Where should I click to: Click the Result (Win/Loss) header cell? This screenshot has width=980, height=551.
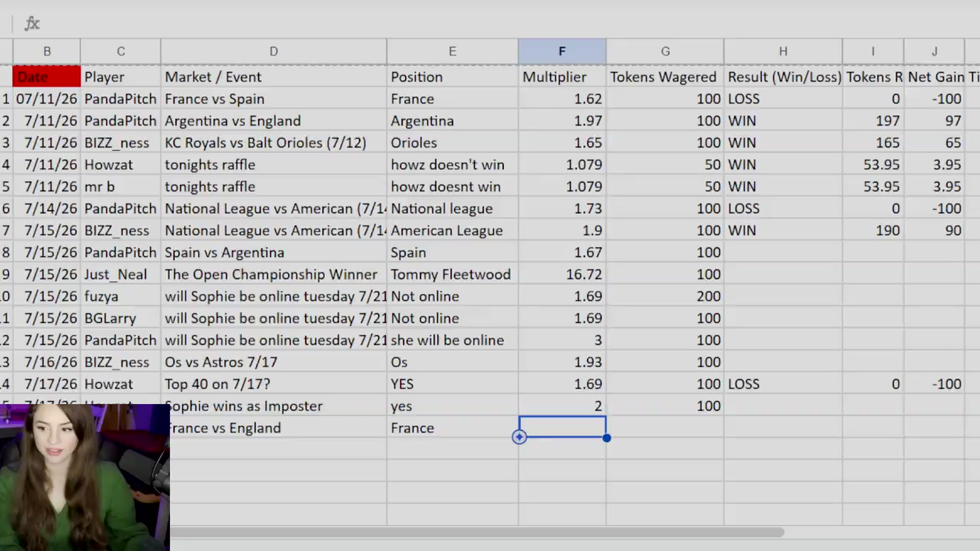click(x=783, y=77)
